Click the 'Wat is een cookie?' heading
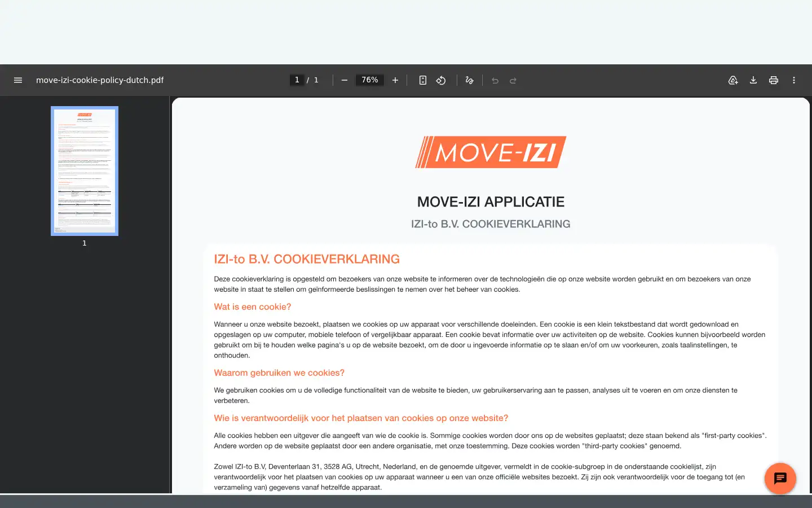 (253, 307)
